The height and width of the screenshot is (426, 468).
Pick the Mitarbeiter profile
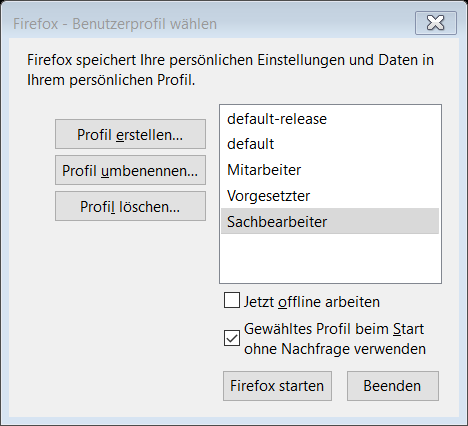click(x=330, y=170)
